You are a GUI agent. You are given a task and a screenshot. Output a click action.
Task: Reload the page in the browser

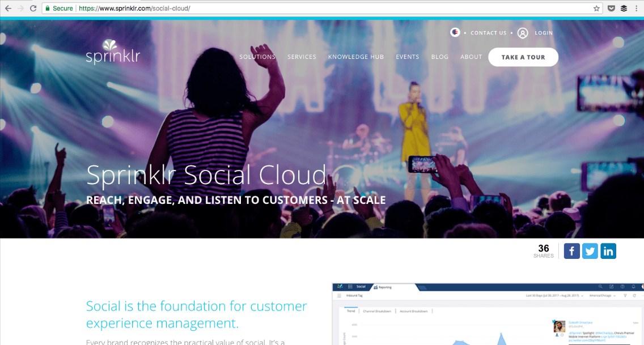tap(33, 8)
